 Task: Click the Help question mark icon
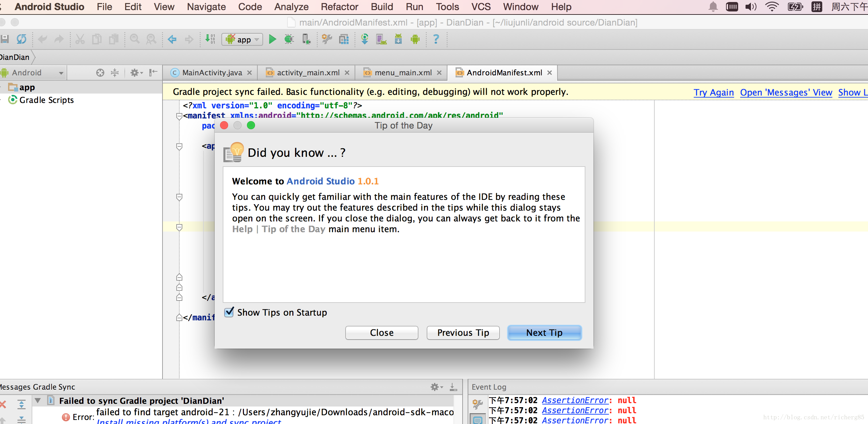pos(436,39)
